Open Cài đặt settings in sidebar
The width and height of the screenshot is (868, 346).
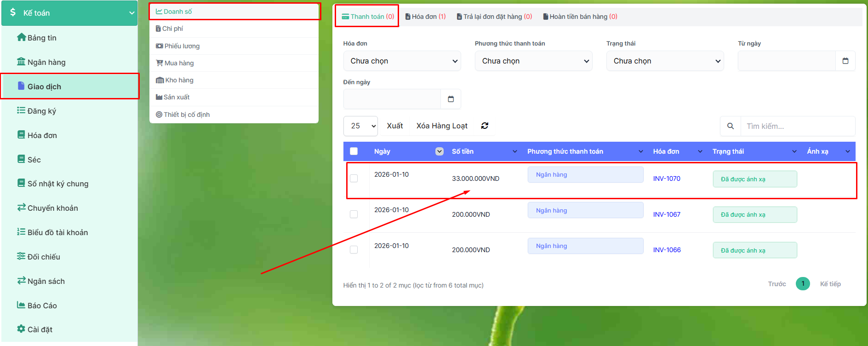40,329
